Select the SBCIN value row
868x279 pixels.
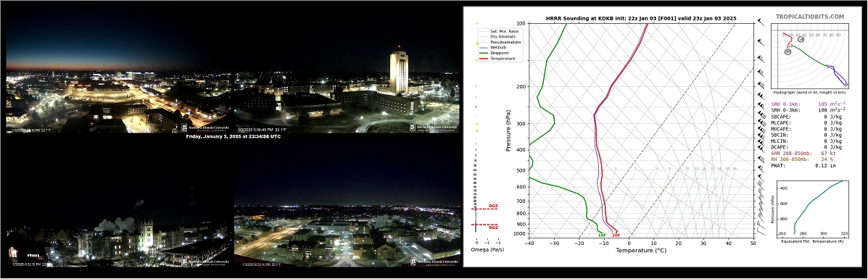pyautogui.click(x=806, y=135)
